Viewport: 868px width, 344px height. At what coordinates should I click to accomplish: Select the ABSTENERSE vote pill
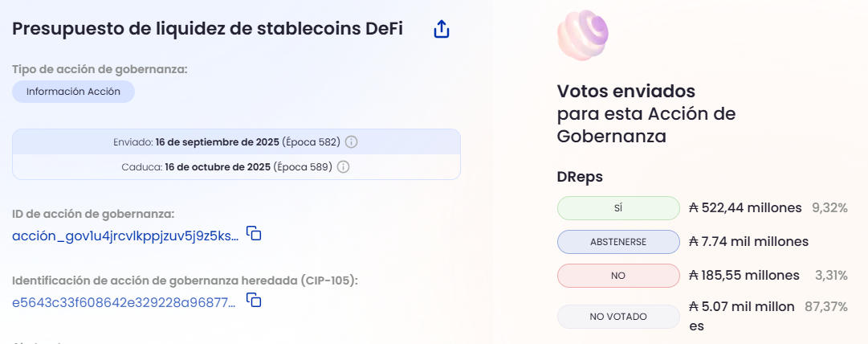[x=617, y=242]
